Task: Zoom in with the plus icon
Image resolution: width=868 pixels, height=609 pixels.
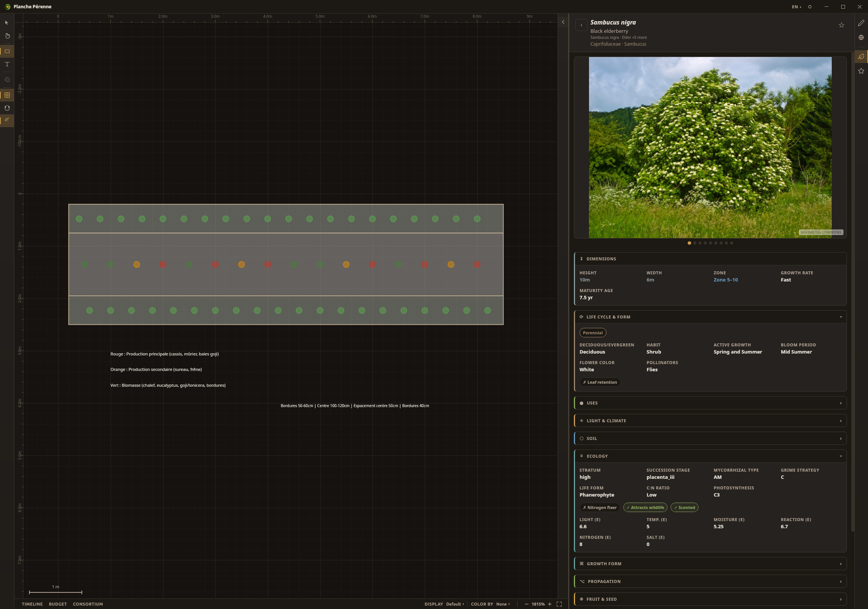Action: tap(550, 604)
